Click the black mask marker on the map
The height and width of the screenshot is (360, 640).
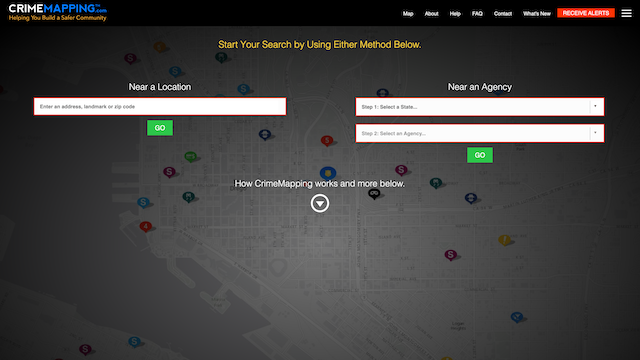pyautogui.click(x=374, y=193)
